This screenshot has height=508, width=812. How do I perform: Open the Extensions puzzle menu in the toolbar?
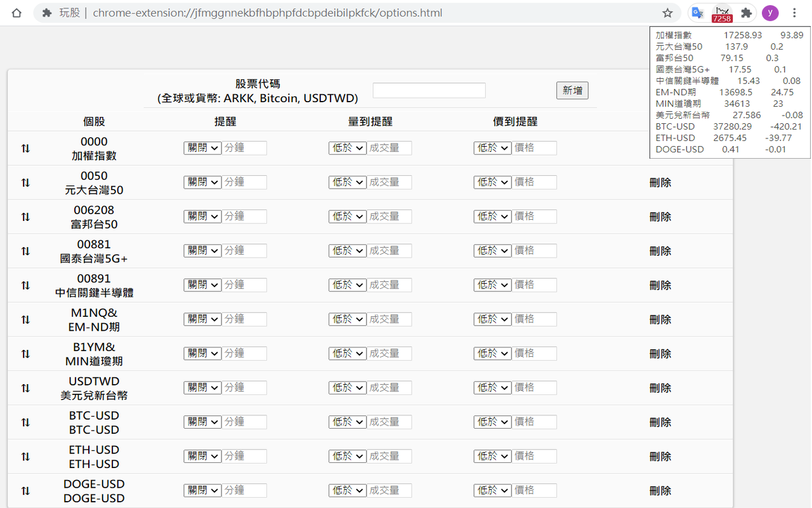tap(747, 13)
